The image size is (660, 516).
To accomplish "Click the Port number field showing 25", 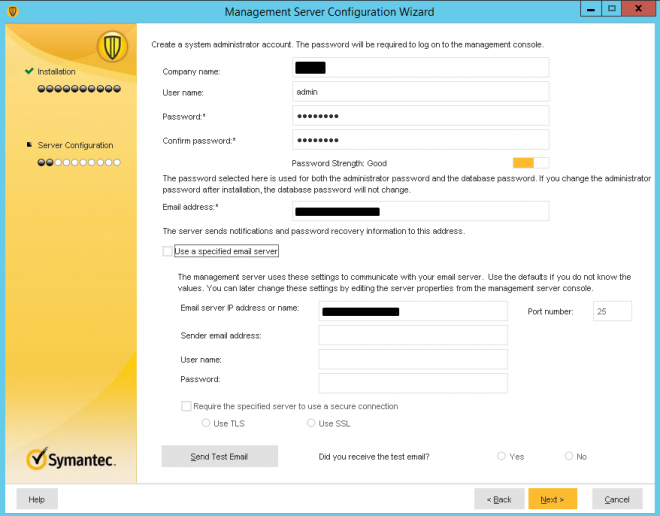I will [612, 311].
